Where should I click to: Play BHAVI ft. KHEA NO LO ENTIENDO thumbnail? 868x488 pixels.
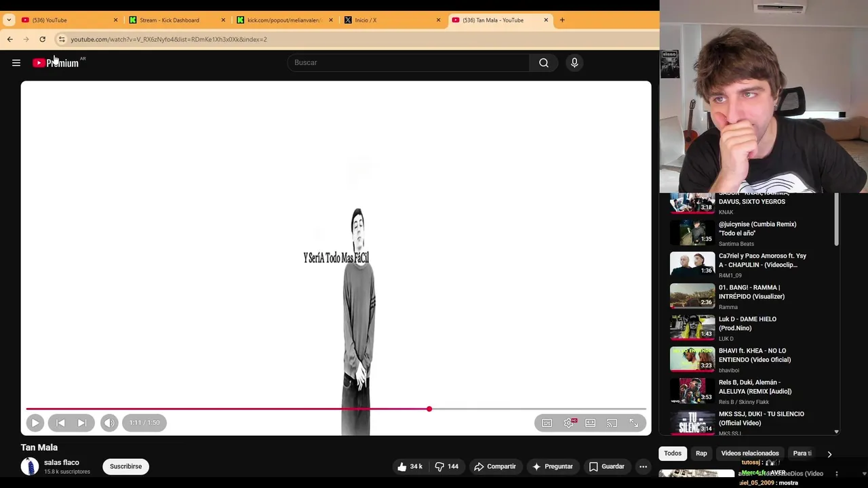point(692,359)
